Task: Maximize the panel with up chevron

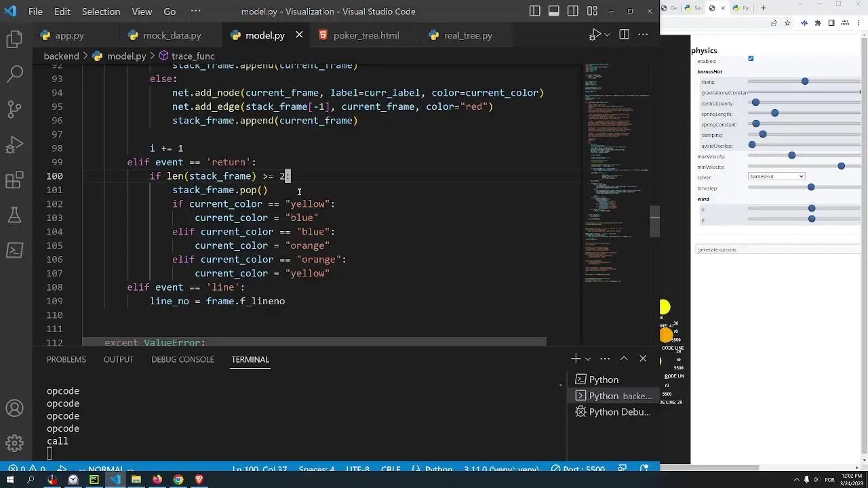Action: coord(624,359)
